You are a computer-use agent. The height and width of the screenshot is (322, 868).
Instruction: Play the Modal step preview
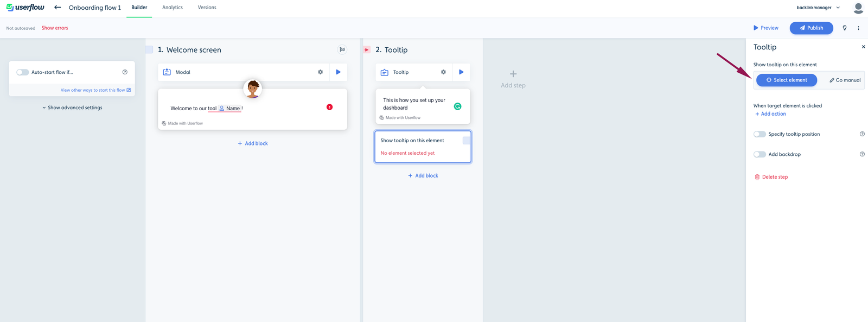tap(339, 72)
